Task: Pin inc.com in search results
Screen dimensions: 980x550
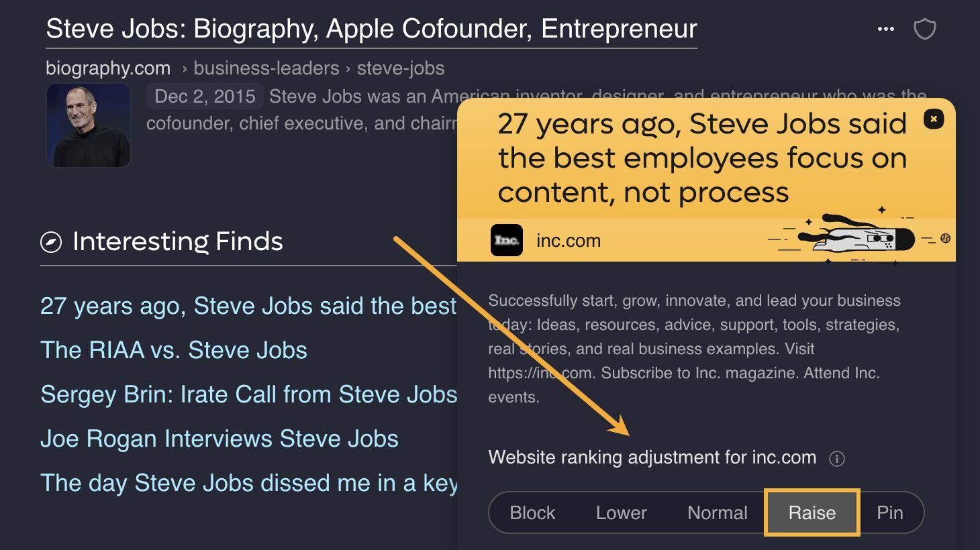Action: 889,513
